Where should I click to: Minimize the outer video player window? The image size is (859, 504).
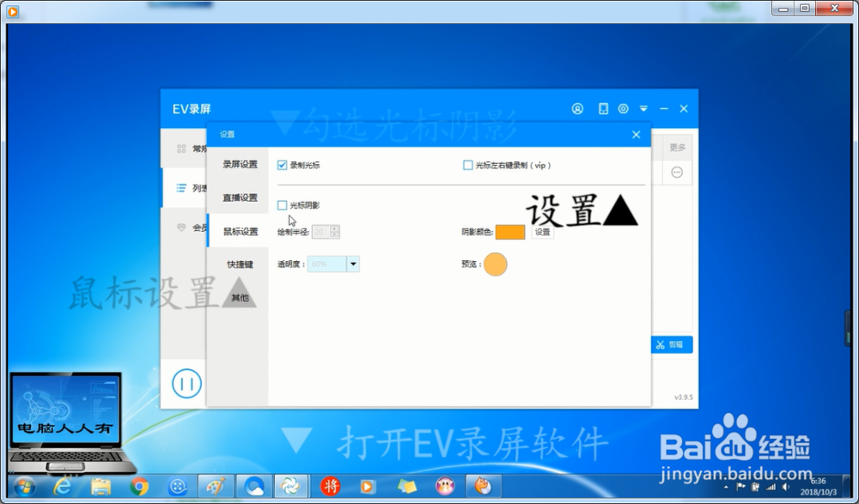click(x=783, y=8)
